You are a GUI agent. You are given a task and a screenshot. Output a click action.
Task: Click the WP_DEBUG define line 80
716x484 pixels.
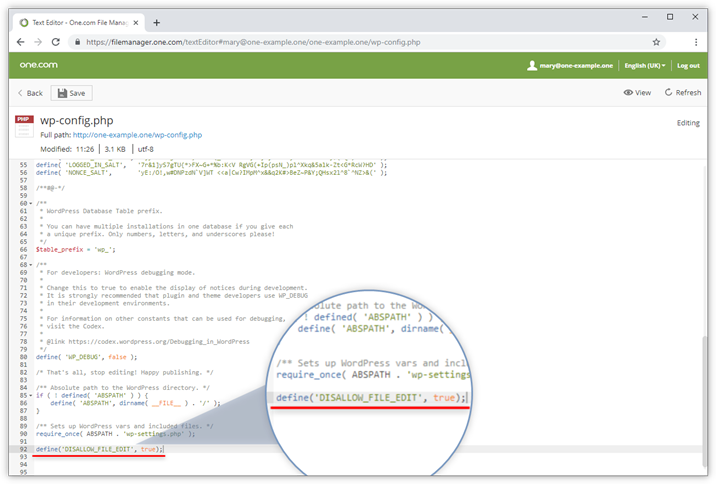[86, 357]
